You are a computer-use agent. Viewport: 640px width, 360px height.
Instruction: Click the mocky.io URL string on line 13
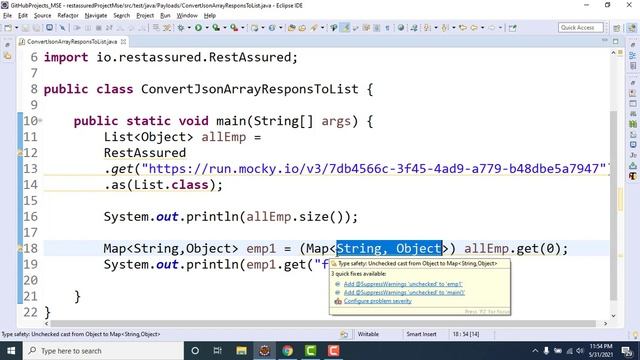pyautogui.click(x=373, y=169)
